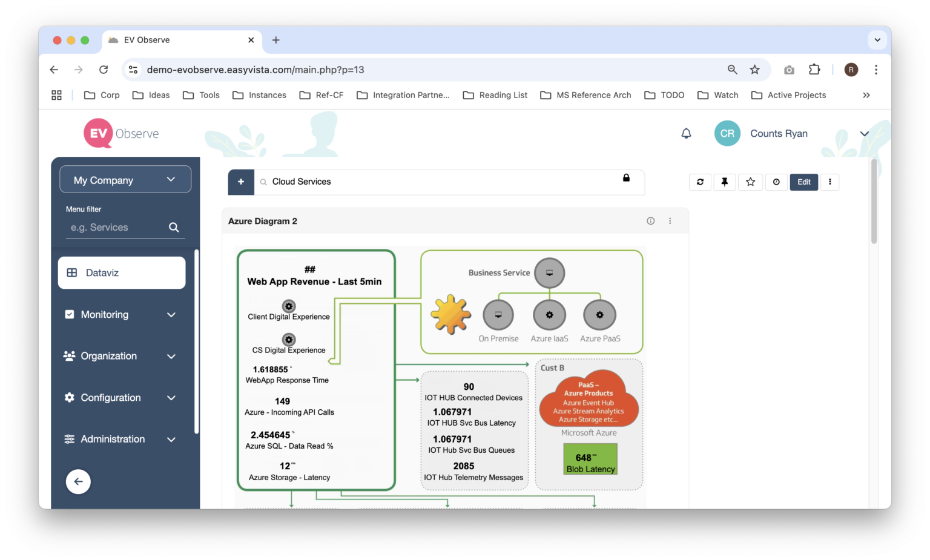Open the MS Reference Arch bookmark folder
The image size is (930, 560).
(585, 95)
